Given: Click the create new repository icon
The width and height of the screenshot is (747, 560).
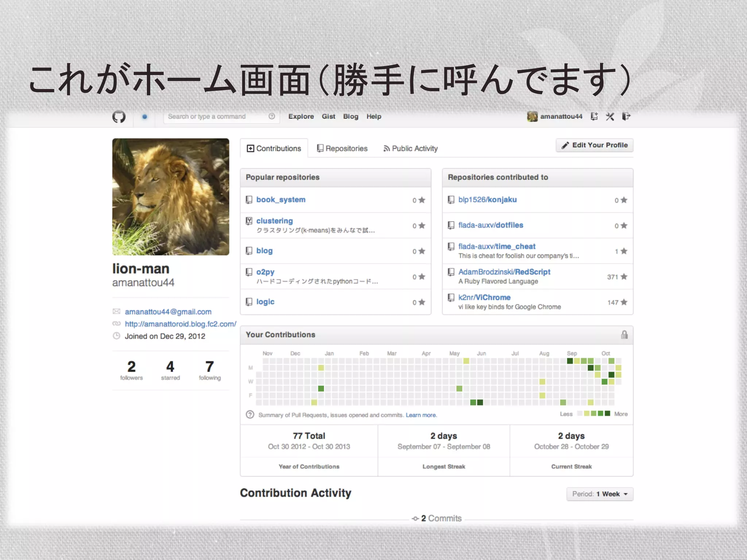Looking at the screenshot, I should click(594, 117).
